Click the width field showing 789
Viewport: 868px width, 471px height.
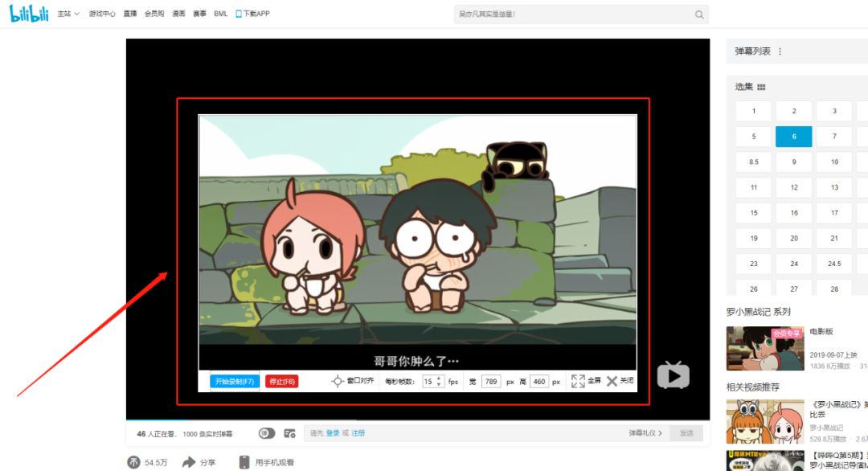[491, 381]
